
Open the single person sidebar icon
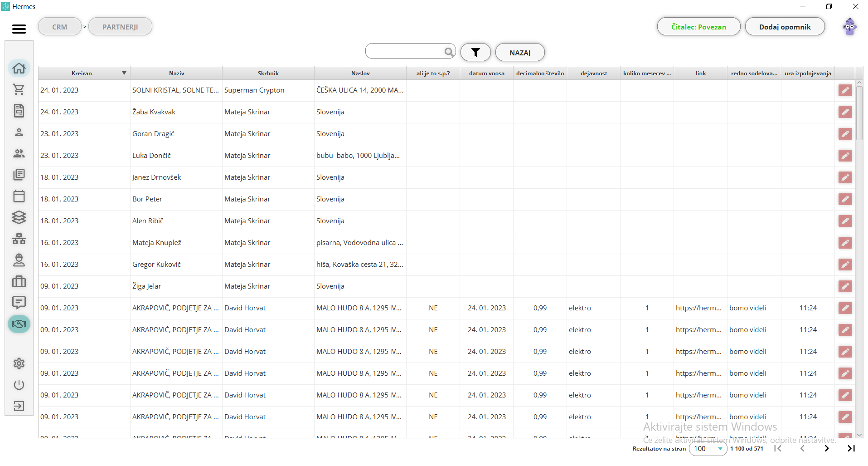[19, 132]
